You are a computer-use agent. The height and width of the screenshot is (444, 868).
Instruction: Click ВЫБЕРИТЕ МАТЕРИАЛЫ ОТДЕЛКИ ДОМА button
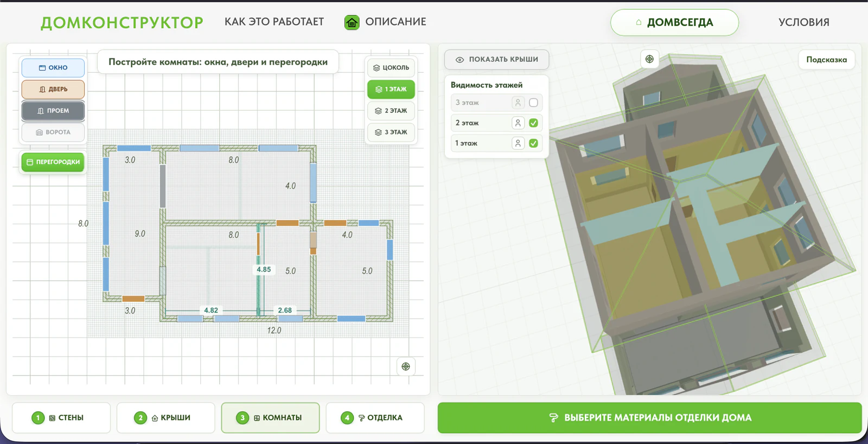pyautogui.click(x=649, y=417)
